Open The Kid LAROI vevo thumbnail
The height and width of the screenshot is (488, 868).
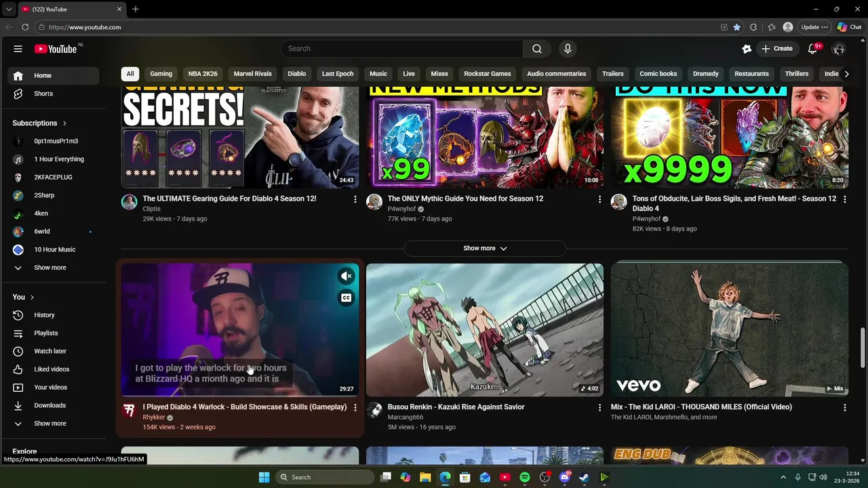pyautogui.click(x=730, y=330)
